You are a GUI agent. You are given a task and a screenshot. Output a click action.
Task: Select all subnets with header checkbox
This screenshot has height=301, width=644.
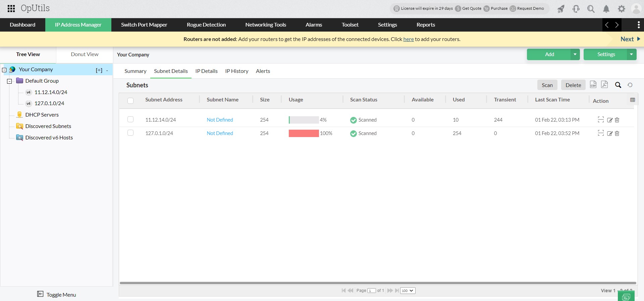[x=130, y=100]
